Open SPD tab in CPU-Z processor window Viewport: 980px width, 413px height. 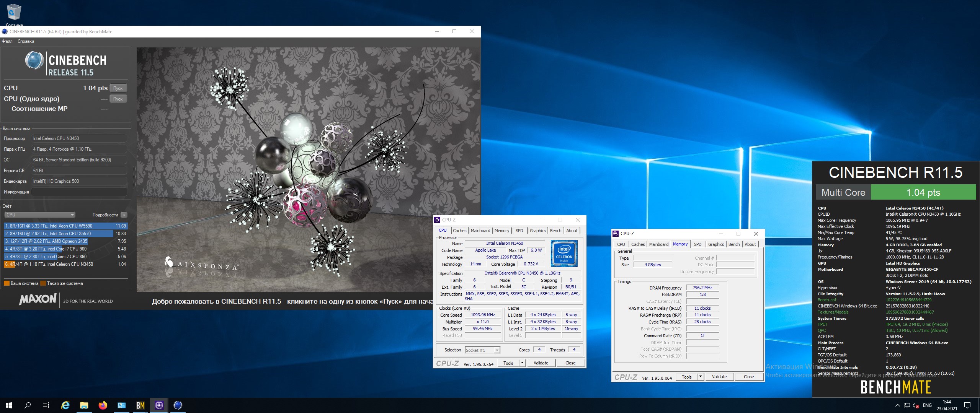[x=519, y=231]
